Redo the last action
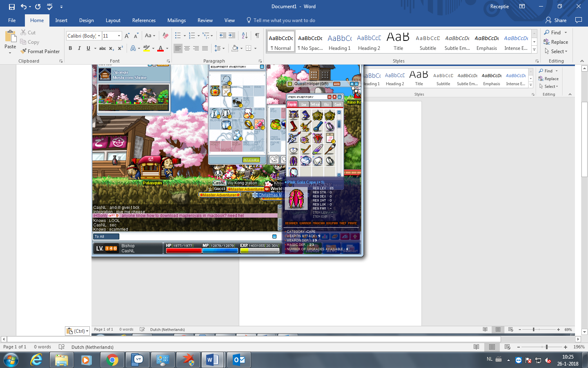The image size is (588, 368). 38,7
